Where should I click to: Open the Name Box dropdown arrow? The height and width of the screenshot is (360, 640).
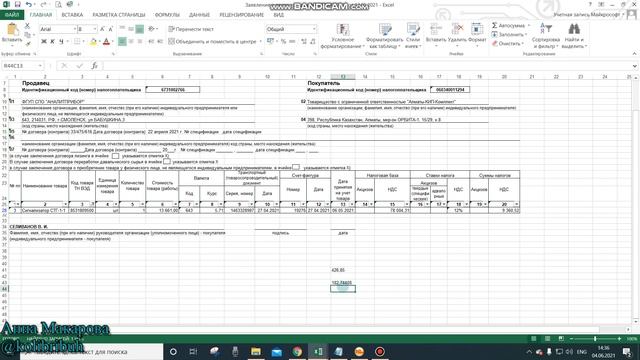40,66
